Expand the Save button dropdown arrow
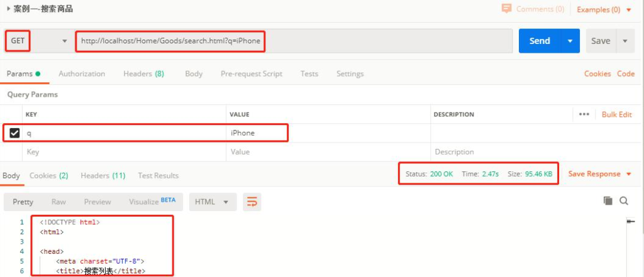 625,41
